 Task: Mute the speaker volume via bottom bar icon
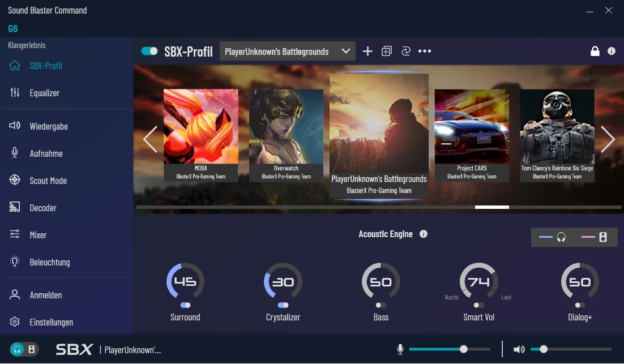519,349
